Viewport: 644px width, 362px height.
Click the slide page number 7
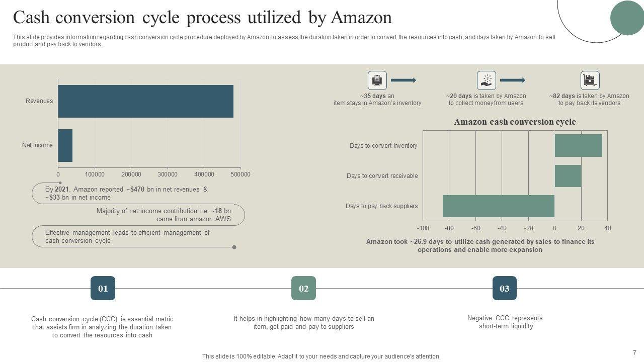pyautogui.click(x=634, y=353)
